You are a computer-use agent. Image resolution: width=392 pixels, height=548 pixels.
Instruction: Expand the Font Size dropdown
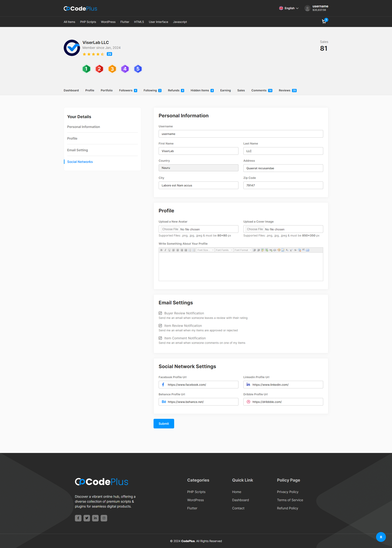pyautogui.click(x=205, y=250)
